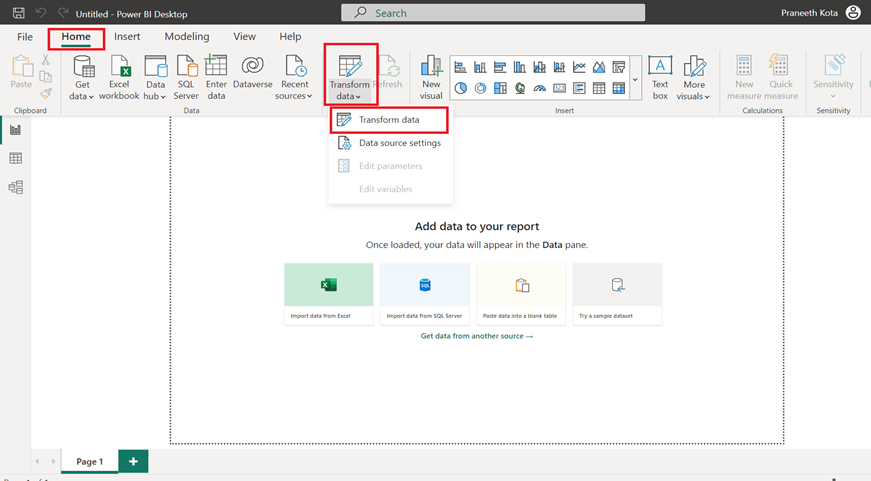The image size is (871, 481).
Task: Add a Text box to the report
Action: coord(660,67)
